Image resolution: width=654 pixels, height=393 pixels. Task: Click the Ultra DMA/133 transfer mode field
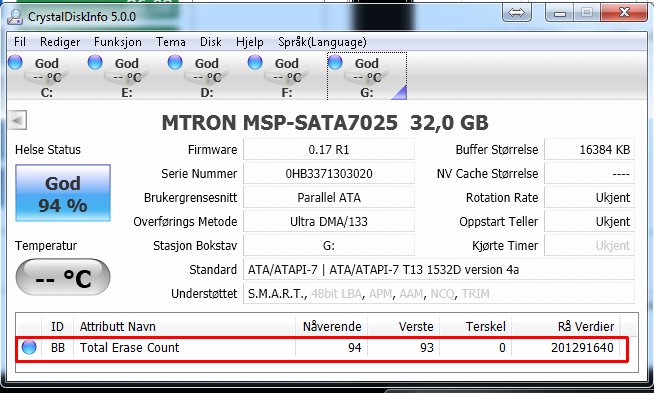click(329, 222)
